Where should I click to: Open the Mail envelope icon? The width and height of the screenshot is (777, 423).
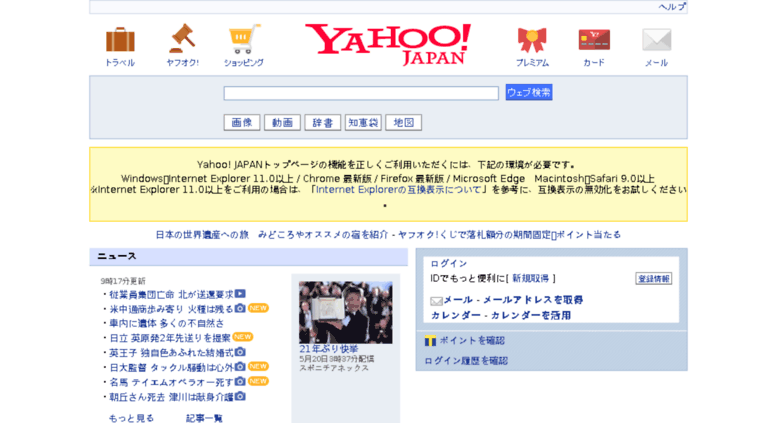(x=657, y=40)
